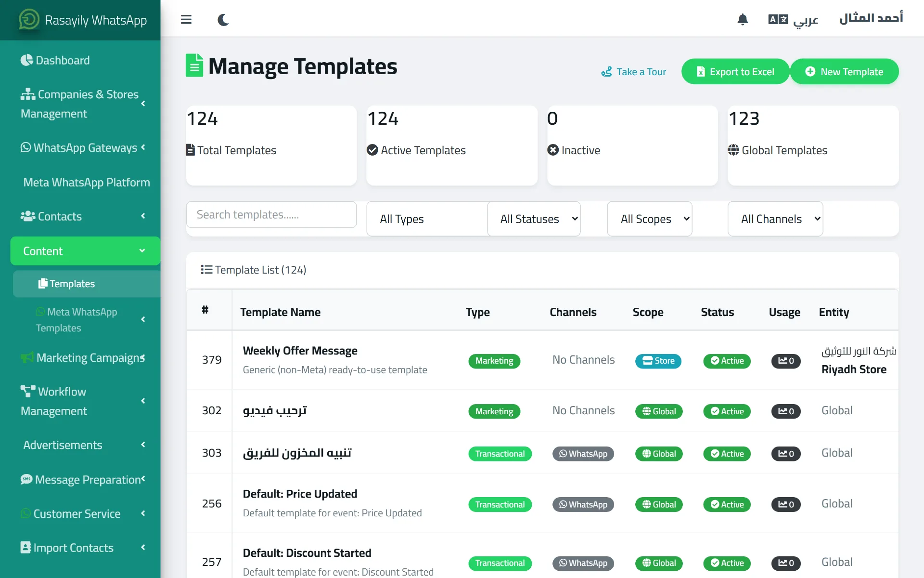Click Weekly Offer Message template name

pyautogui.click(x=300, y=351)
